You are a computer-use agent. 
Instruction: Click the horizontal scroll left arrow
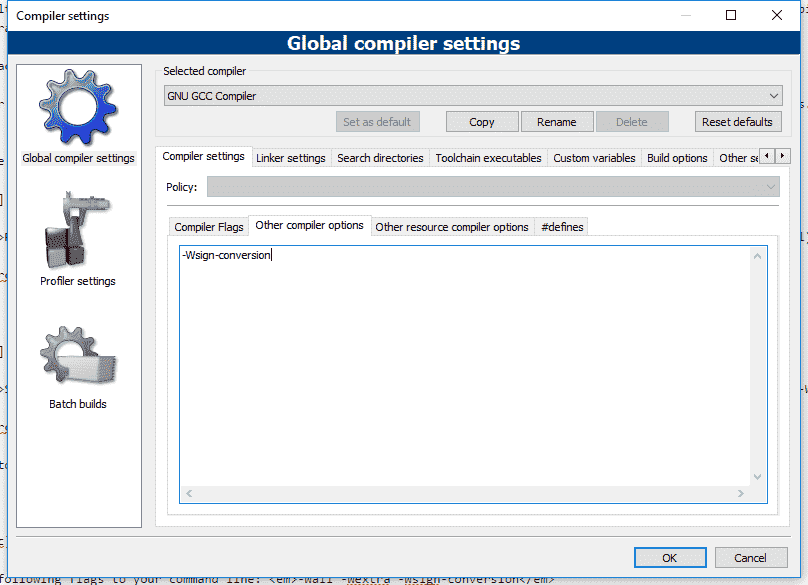coord(189,494)
